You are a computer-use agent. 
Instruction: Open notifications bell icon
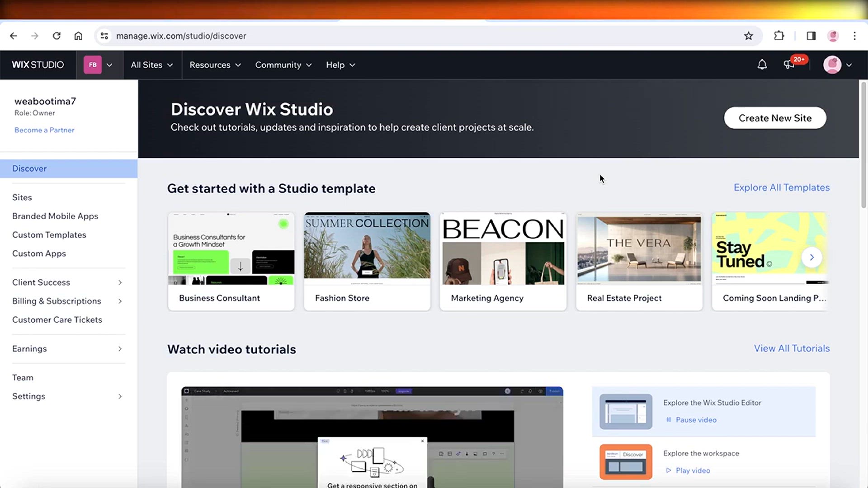click(x=762, y=65)
